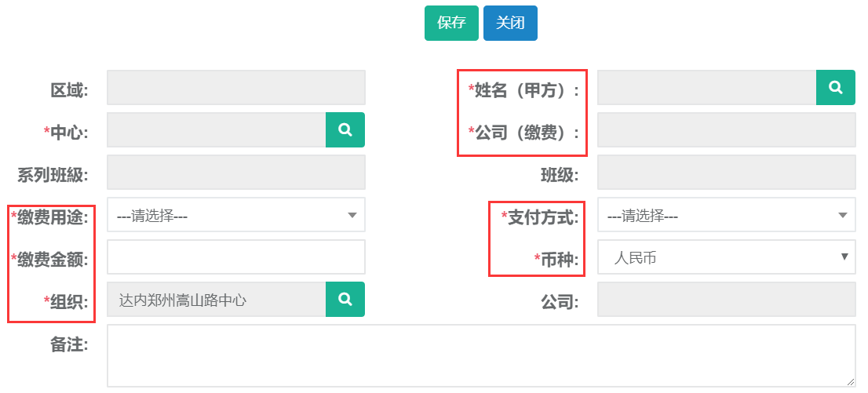Image resolution: width=868 pixels, height=393 pixels.
Task: Expand the 支付方式 dropdown list
Action: coord(726,215)
